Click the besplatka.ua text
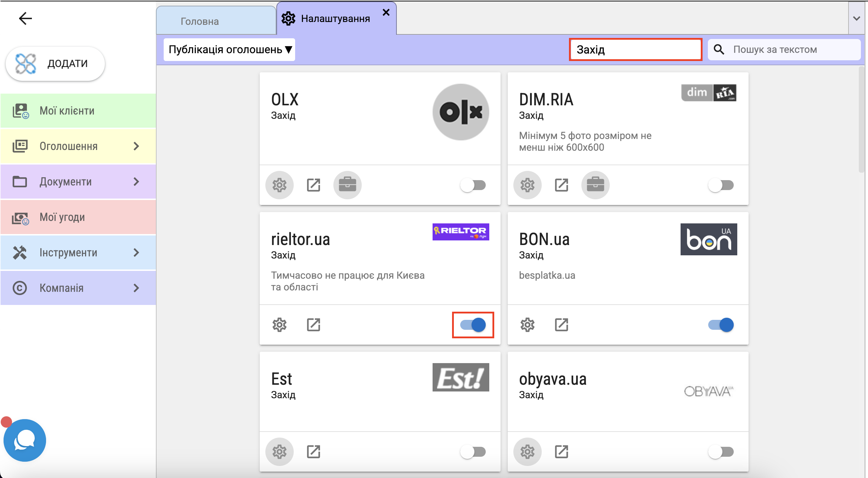868x478 pixels. (547, 275)
